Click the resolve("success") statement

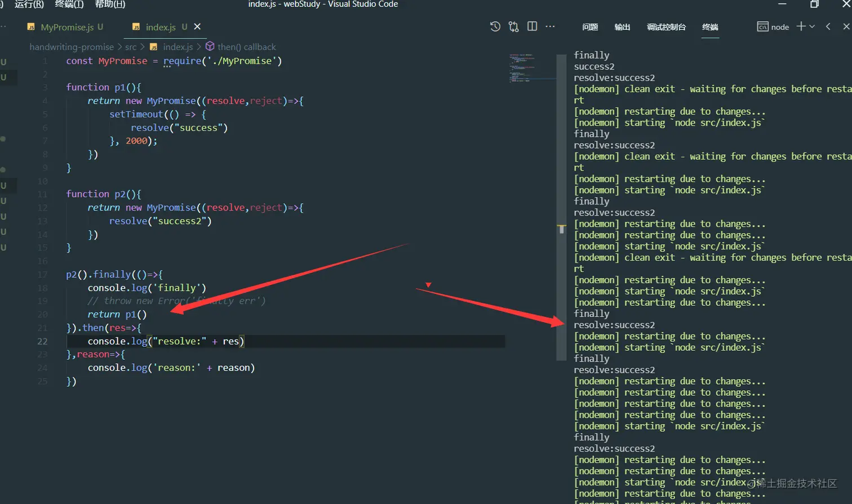179,128
